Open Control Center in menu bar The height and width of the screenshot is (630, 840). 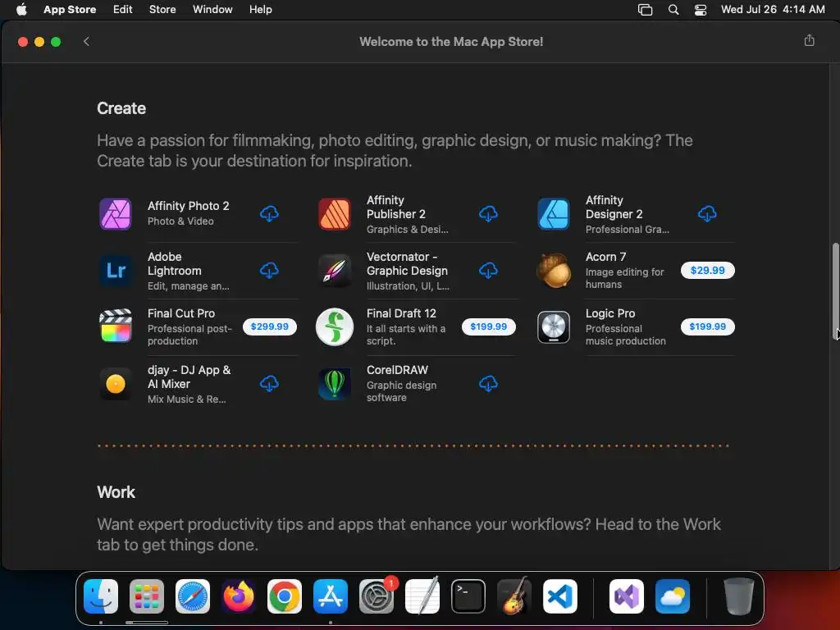coord(701,10)
